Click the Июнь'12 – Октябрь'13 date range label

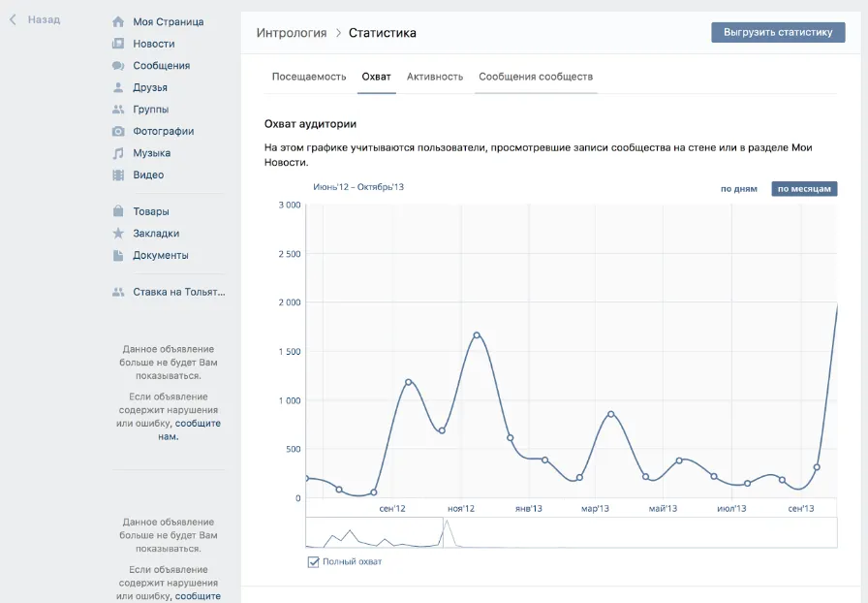[x=358, y=187]
